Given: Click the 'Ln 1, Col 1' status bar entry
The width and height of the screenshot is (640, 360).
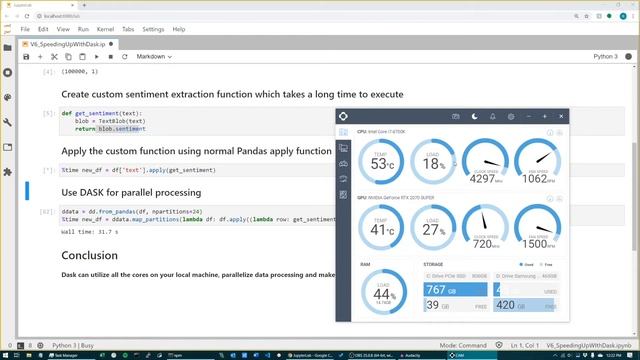Looking at the screenshot, I should click(x=524, y=346).
